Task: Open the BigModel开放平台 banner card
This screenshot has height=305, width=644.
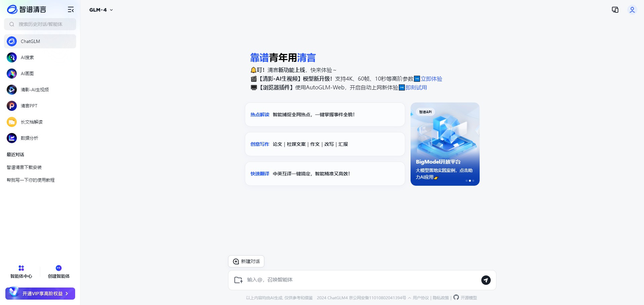Action: [x=445, y=144]
